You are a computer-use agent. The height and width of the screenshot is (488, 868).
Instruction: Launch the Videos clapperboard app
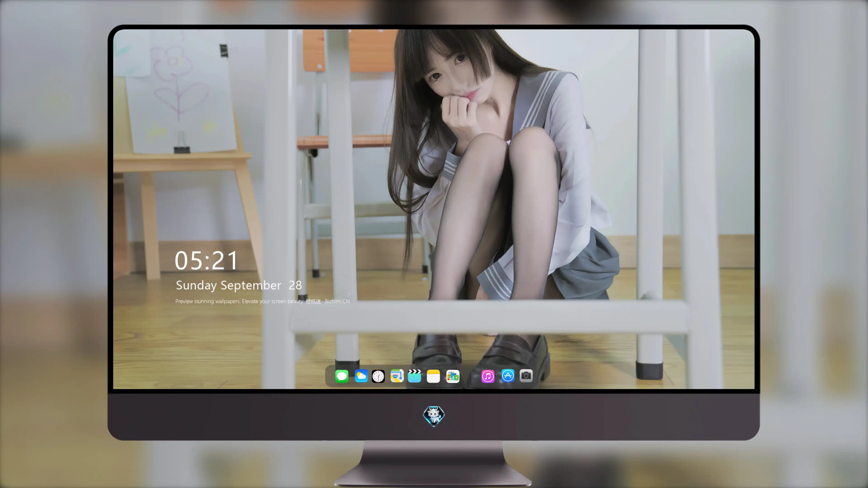point(415,376)
